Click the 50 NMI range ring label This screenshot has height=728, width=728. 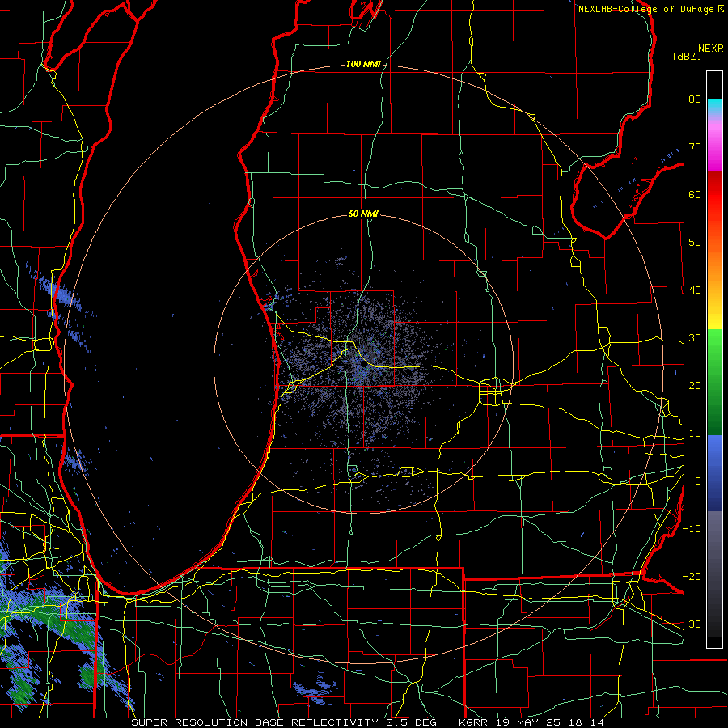pos(363,214)
